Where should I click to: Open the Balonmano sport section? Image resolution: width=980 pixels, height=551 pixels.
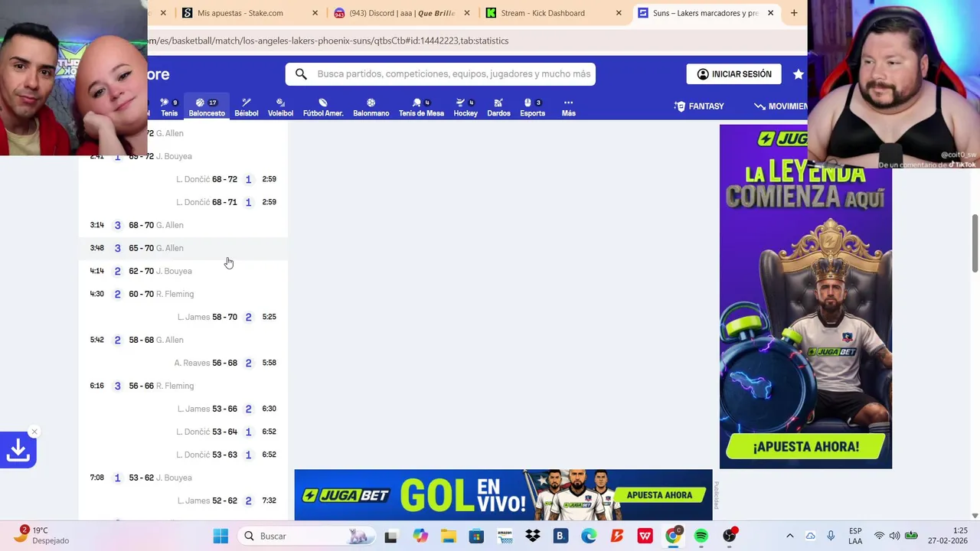(371, 107)
